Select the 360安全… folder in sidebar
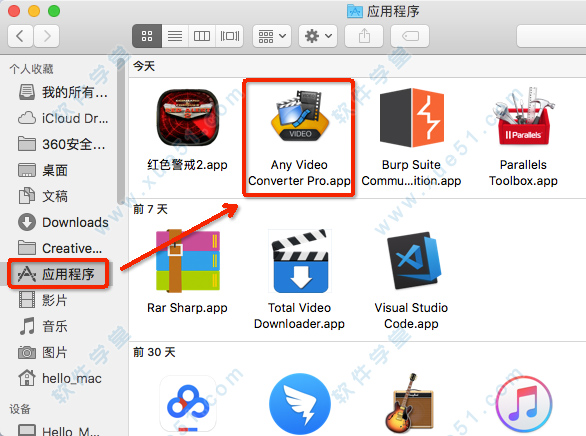 pyautogui.click(x=62, y=144)
